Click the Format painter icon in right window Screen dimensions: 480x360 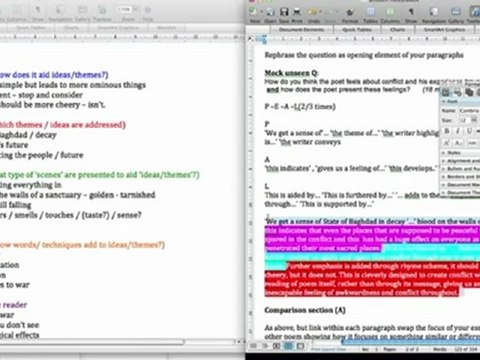pyautogui.click(x=350, y=12)
